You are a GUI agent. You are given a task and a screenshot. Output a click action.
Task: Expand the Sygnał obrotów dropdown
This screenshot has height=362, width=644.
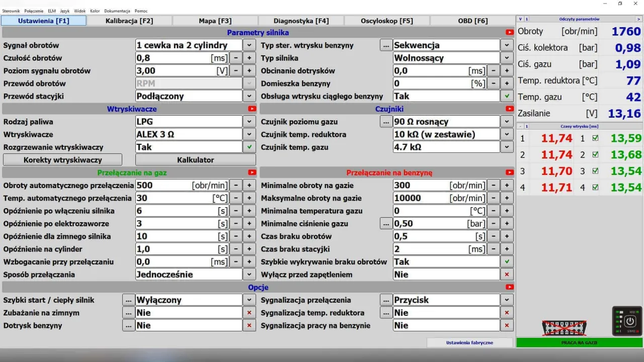(249, 45)
